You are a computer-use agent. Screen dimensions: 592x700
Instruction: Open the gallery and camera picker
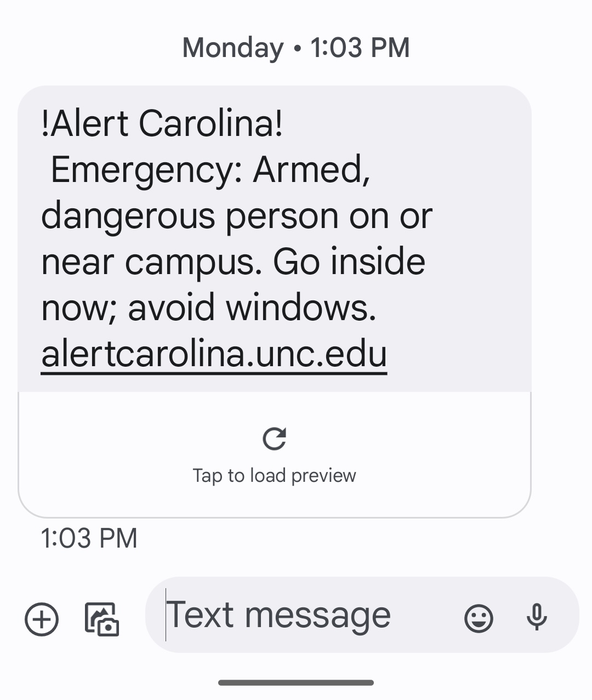pos(102,619)
